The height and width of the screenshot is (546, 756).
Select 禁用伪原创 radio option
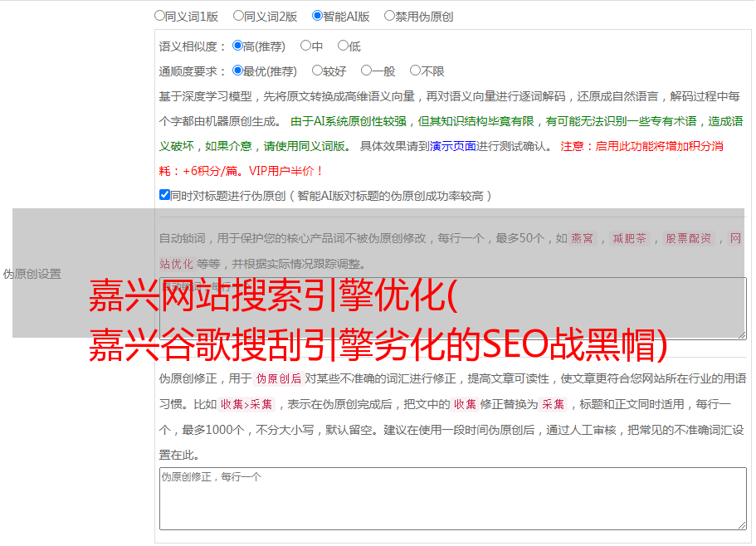[x=389, y=16]
